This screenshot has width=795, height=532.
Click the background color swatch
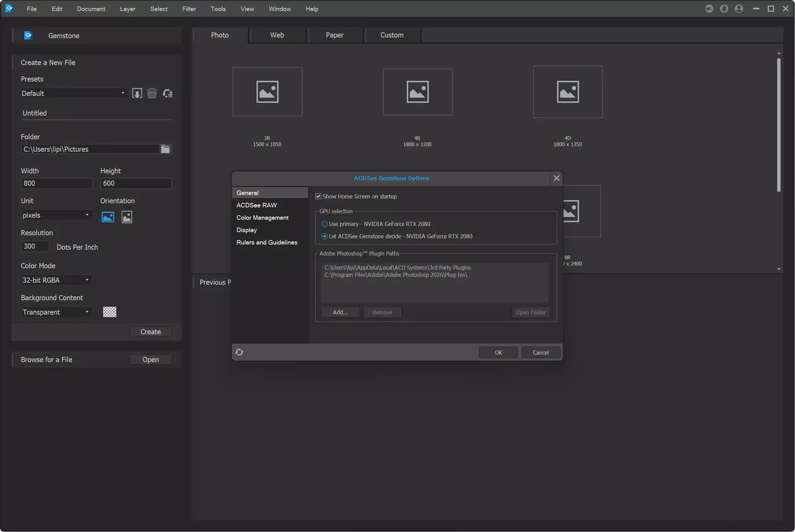coord(110,312)
